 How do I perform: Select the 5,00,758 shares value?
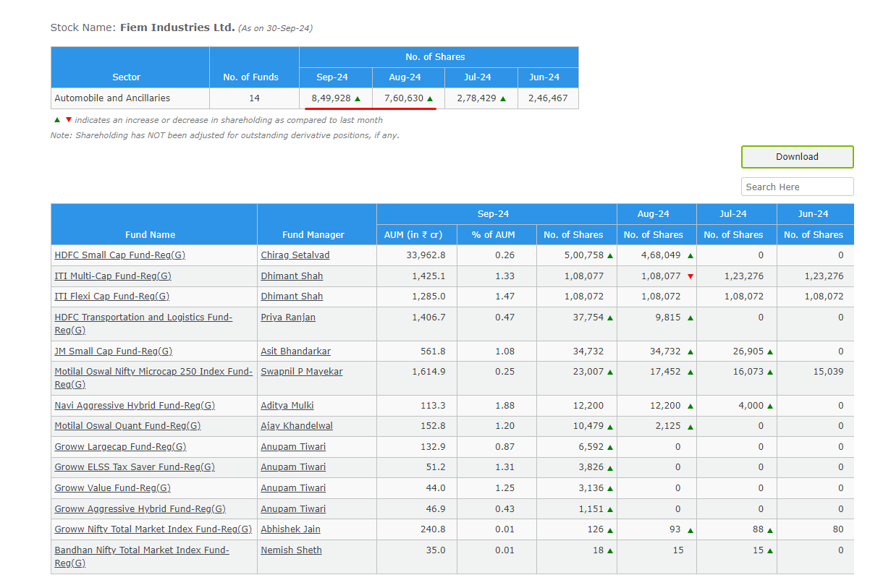[584, 255]
